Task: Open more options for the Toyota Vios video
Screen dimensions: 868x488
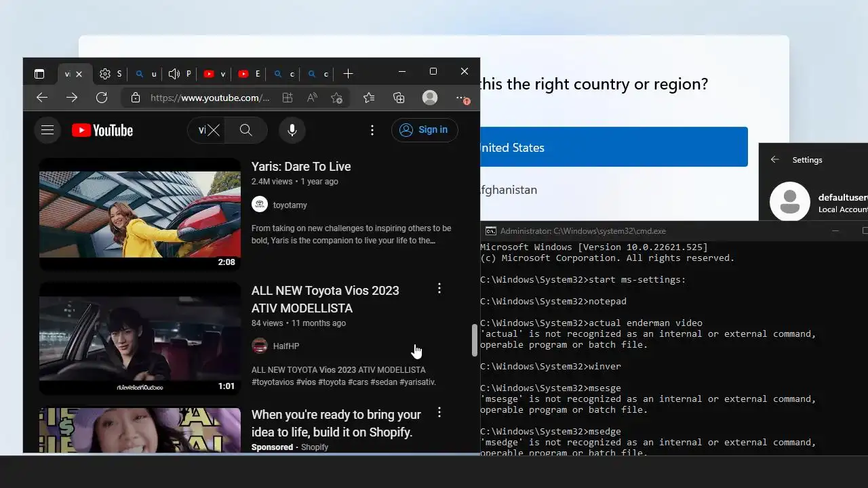Action: pos(439,288)
